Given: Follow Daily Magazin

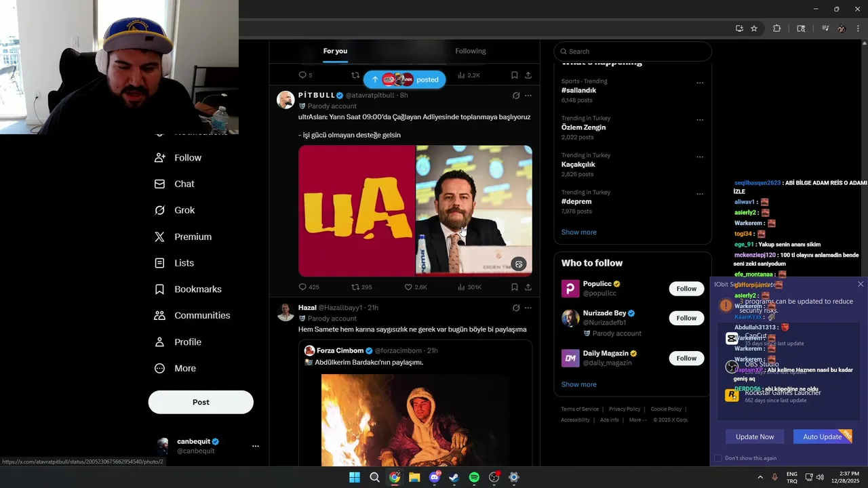Looking at the screenshot, I should (x=686, y=358).
